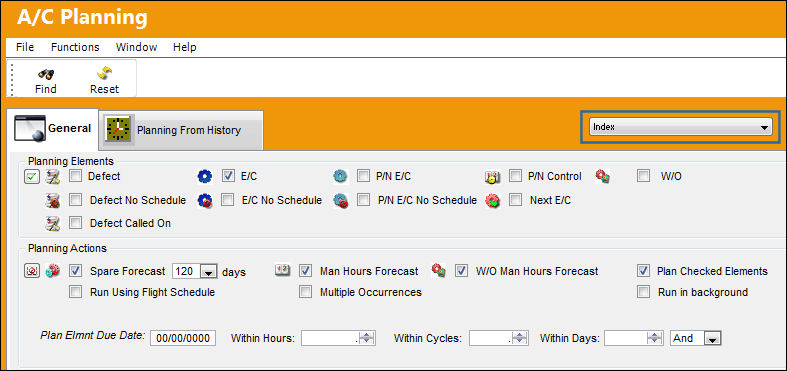Screen dimensions: 787x371
Task: Click the Man Hours Forecast calendar icon
Action: (282, 271)
